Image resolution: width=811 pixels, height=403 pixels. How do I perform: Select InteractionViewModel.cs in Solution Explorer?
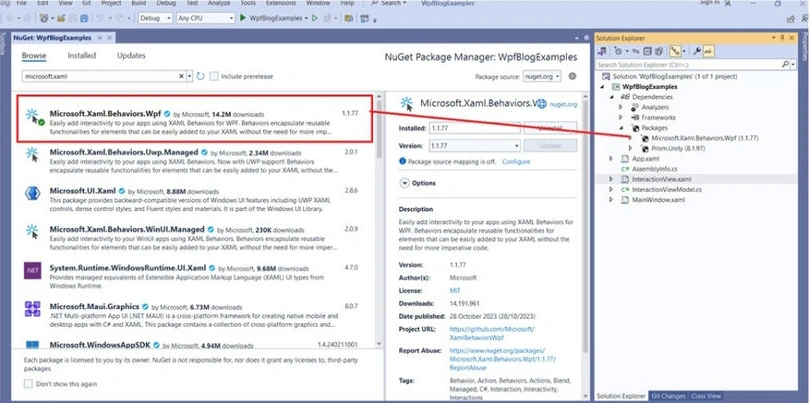point(667,189)
